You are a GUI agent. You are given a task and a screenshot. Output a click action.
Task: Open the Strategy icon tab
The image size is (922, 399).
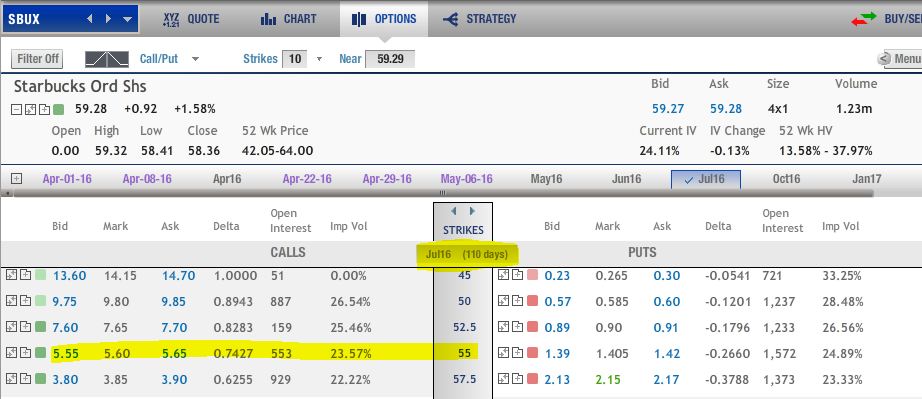(451, 19)
